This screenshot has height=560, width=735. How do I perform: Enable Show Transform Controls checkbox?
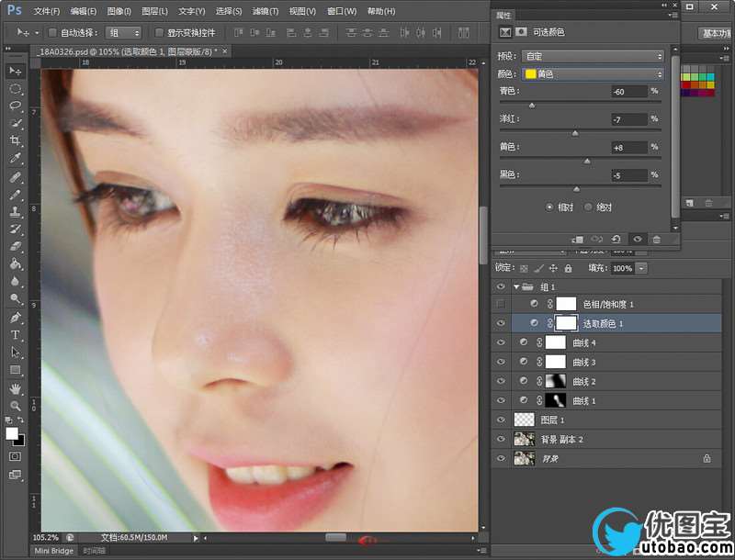click(159, 32)
